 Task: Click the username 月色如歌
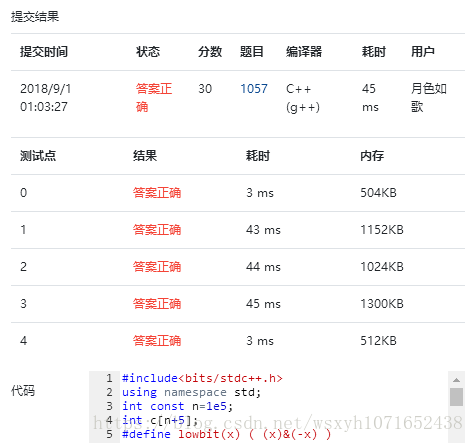pyautogui.click(x=429, y=98)
